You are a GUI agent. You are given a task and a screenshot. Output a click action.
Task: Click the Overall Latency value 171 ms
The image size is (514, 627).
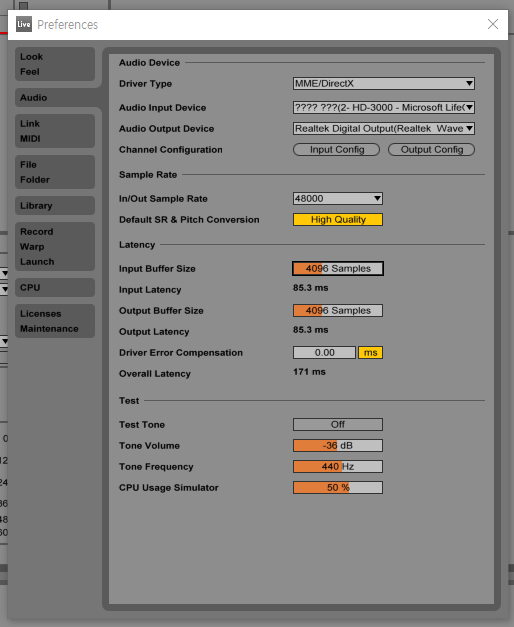pyautogui.click(x=309, y=372)
